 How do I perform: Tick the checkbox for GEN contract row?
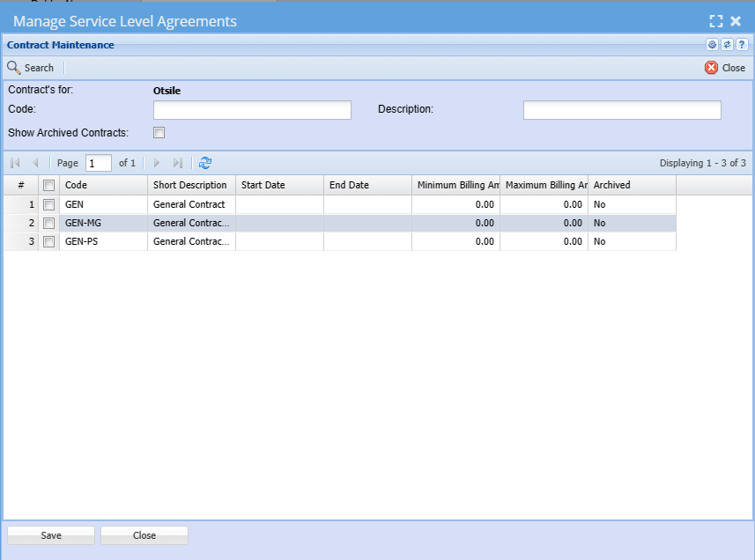point(49,204)
